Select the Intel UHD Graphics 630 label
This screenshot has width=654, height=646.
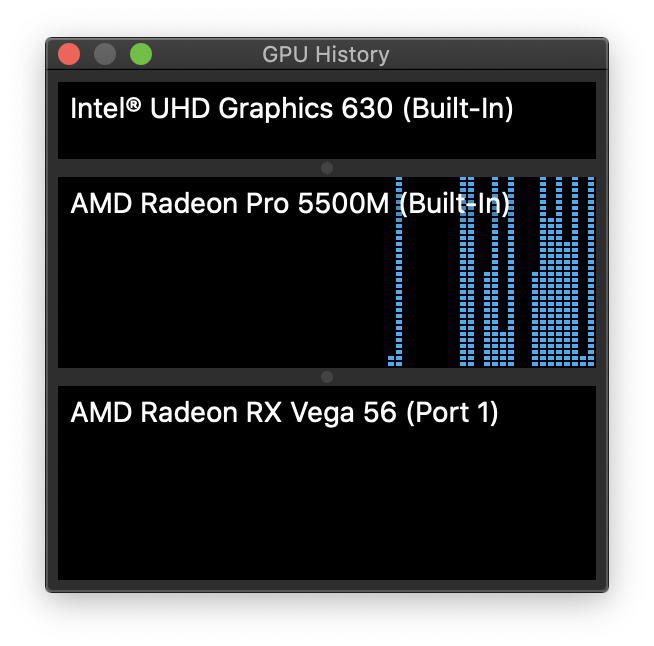(292, 108)
